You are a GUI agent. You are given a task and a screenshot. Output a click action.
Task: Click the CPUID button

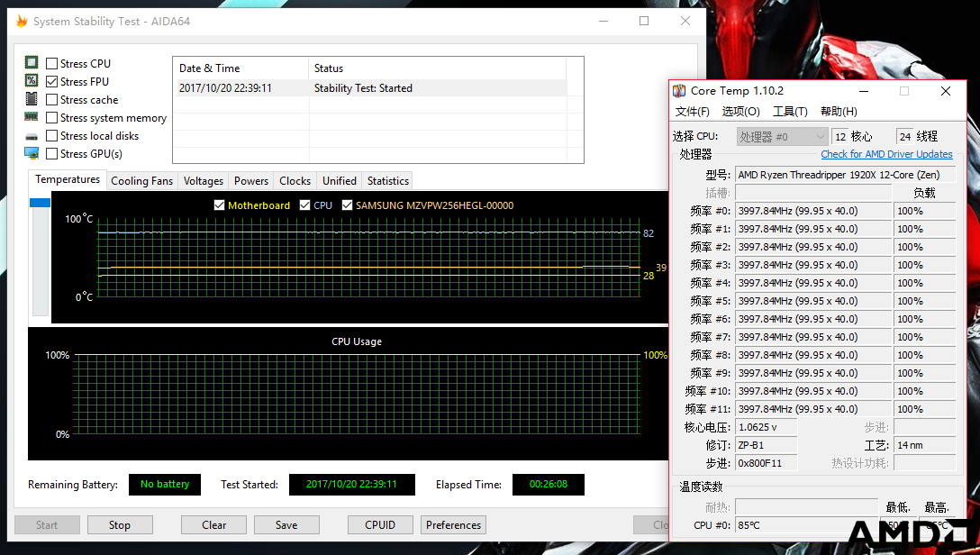point(380,525)
